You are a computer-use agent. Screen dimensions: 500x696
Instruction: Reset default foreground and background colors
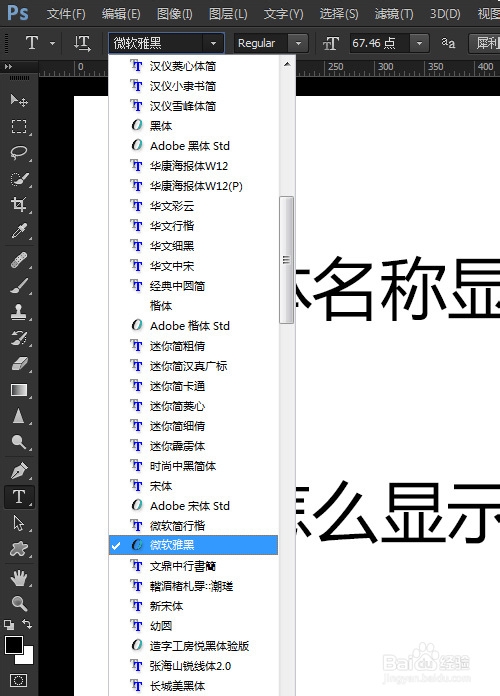pyautogui.click(x=9, y=625)
